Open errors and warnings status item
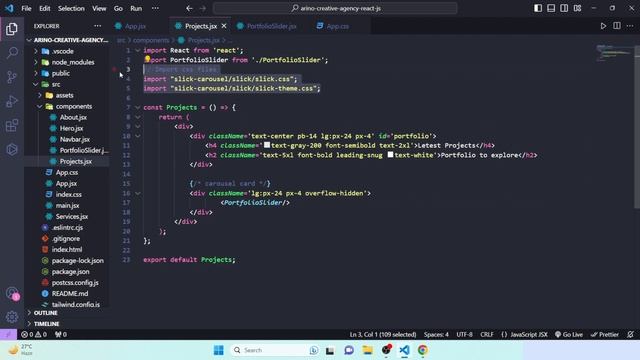The image size is (640, 360). 34,334
